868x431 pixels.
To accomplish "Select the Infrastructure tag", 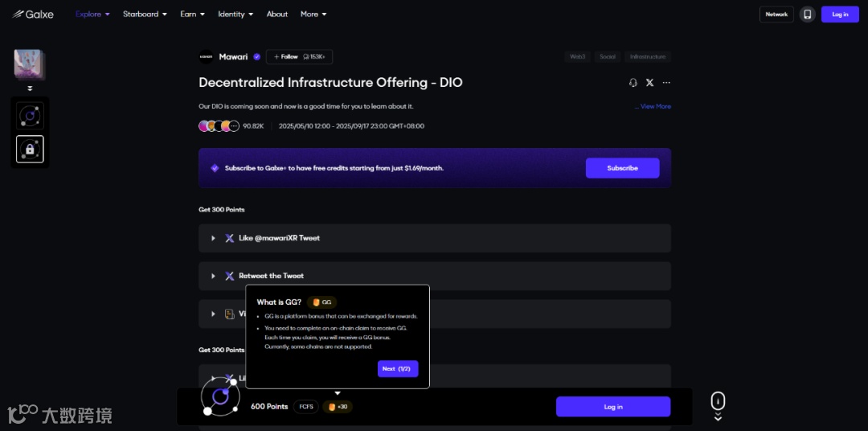I will (648, 56).
